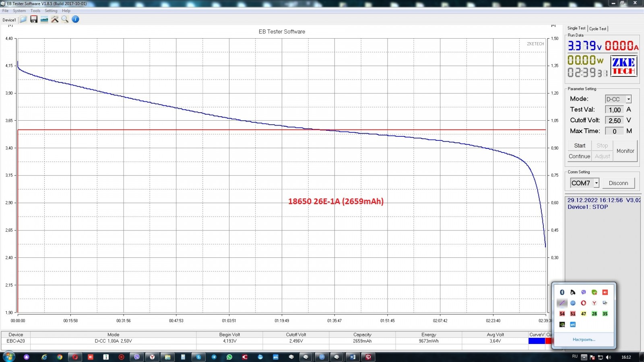Expand the Mode dropdown showing D-CC
This screenshot has height=362, width=644.
(628, 99)
